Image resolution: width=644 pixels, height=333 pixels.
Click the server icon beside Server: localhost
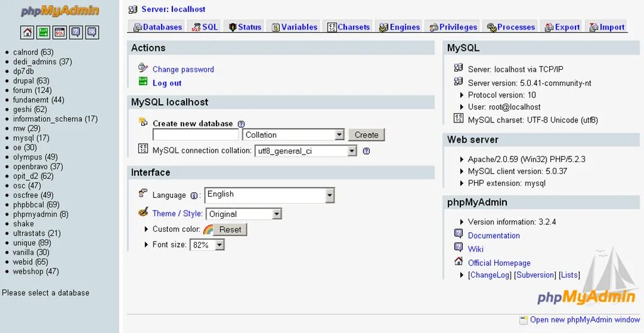133,9
